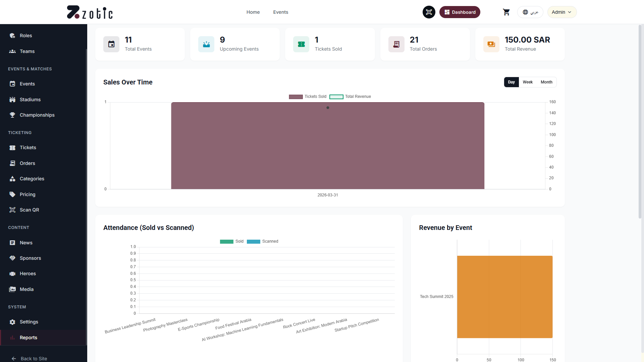644x362 pixels.
Task: Click the Total Revenue money icon
Action: 491,44
